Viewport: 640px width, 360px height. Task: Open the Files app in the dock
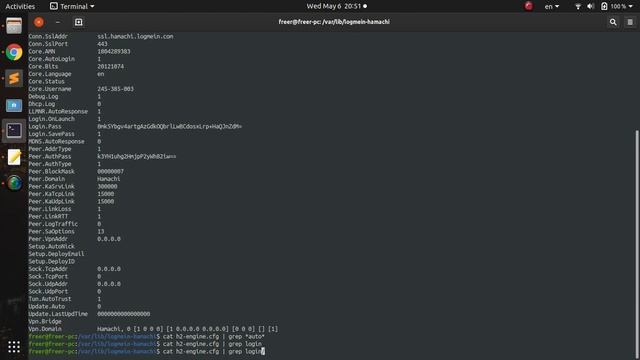pyautogui.click(x=14, y=26)
